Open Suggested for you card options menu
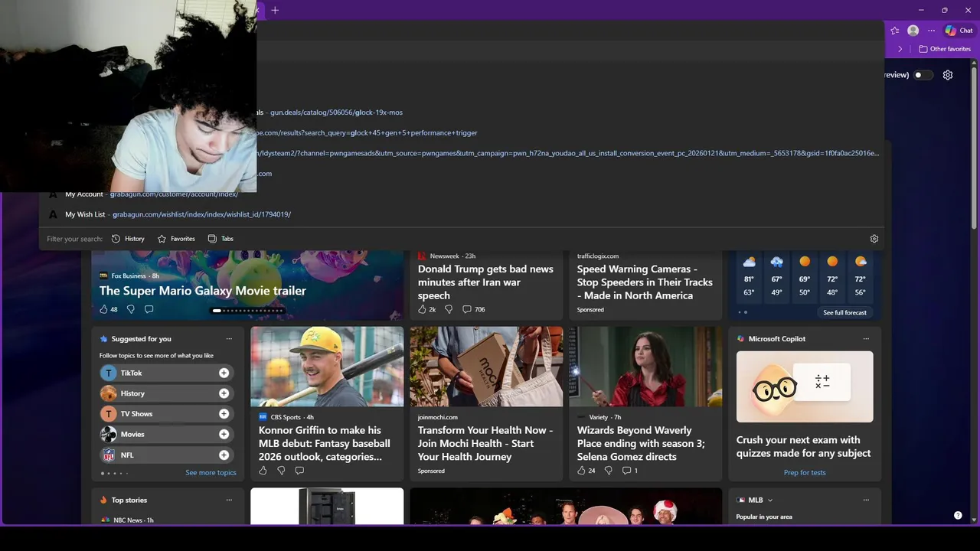 (x=229, y=339)
